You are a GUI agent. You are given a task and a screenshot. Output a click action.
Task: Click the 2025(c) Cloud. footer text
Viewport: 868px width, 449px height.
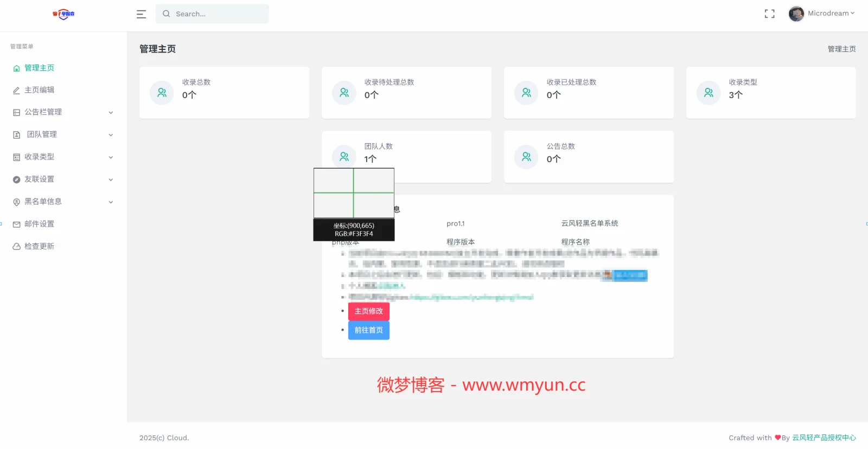[164, 438]
